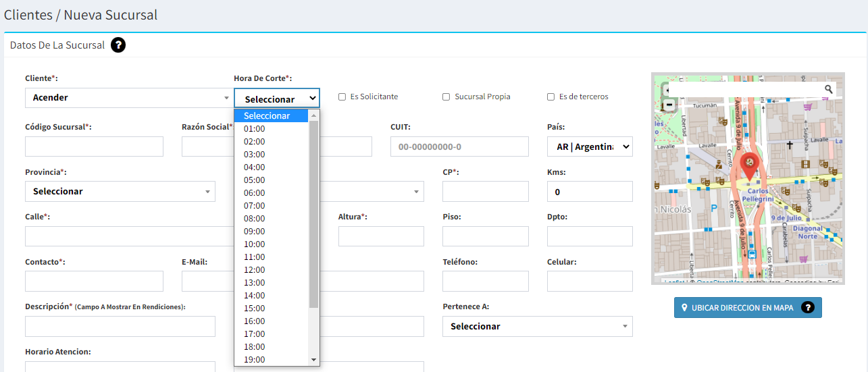Choose 15:00 in Hora De Corte list
This screenshot has width=868, height=372.
point(255,308)
